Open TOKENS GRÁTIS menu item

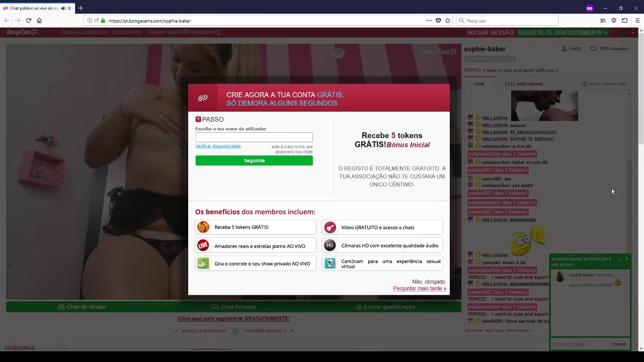point(165,33)
